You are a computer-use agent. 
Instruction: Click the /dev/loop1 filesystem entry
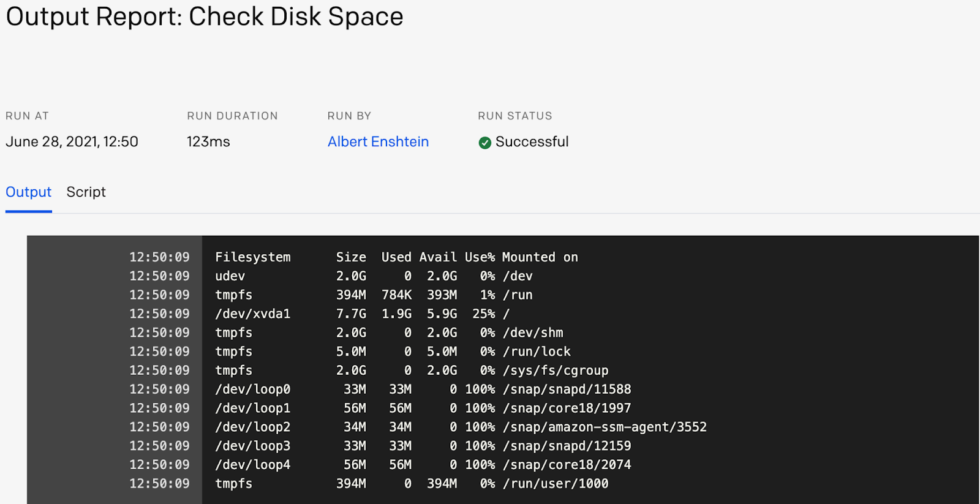253,408
